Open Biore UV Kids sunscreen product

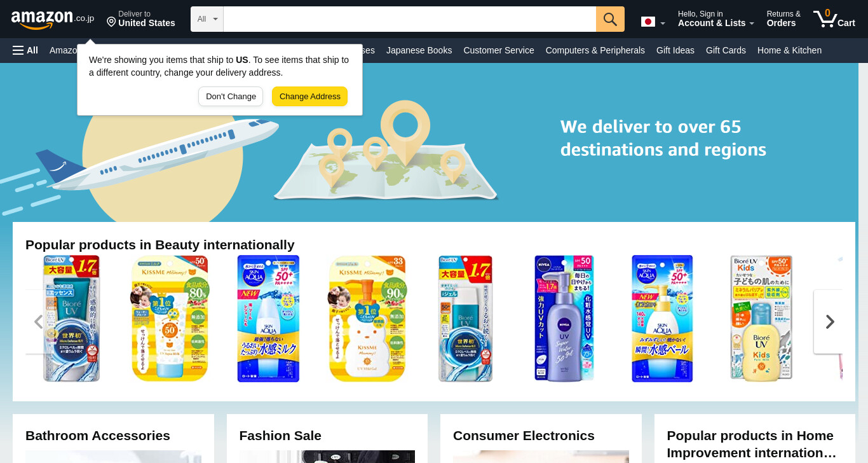tap(761, 319)
